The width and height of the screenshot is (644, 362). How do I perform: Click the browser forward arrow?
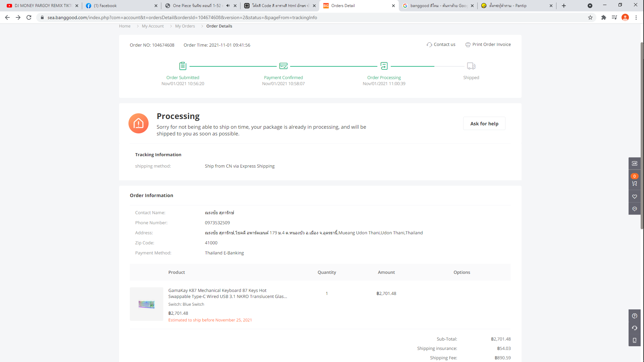[18, 17]
